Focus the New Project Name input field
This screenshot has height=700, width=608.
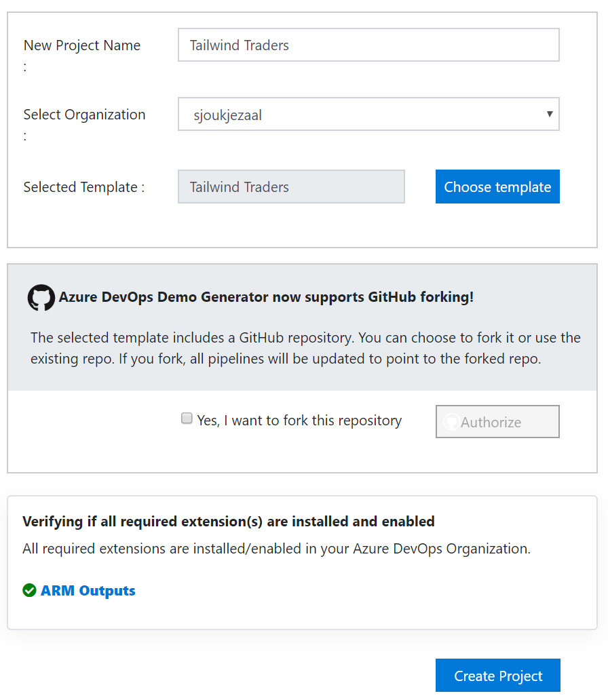click(368, 45)
